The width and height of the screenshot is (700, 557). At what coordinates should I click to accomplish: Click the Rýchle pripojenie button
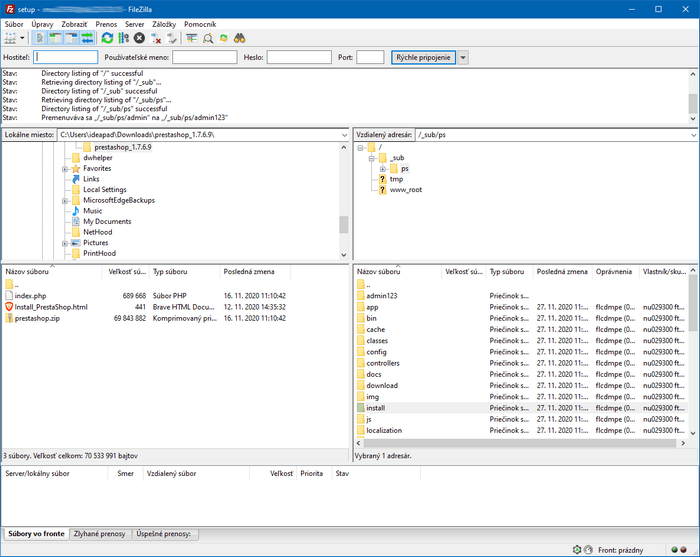tap(423, 58)
